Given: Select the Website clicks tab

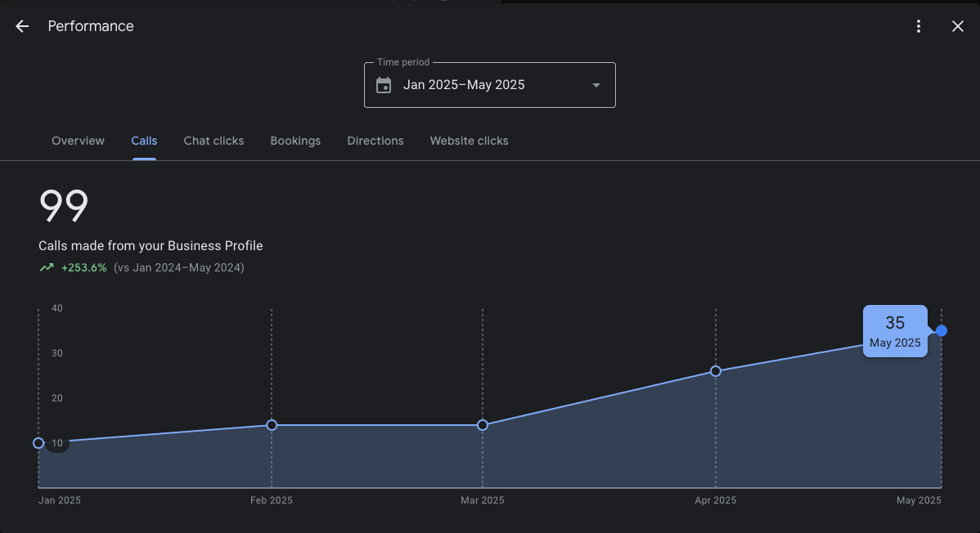Looking at the screenshot, I should (470, 141).
